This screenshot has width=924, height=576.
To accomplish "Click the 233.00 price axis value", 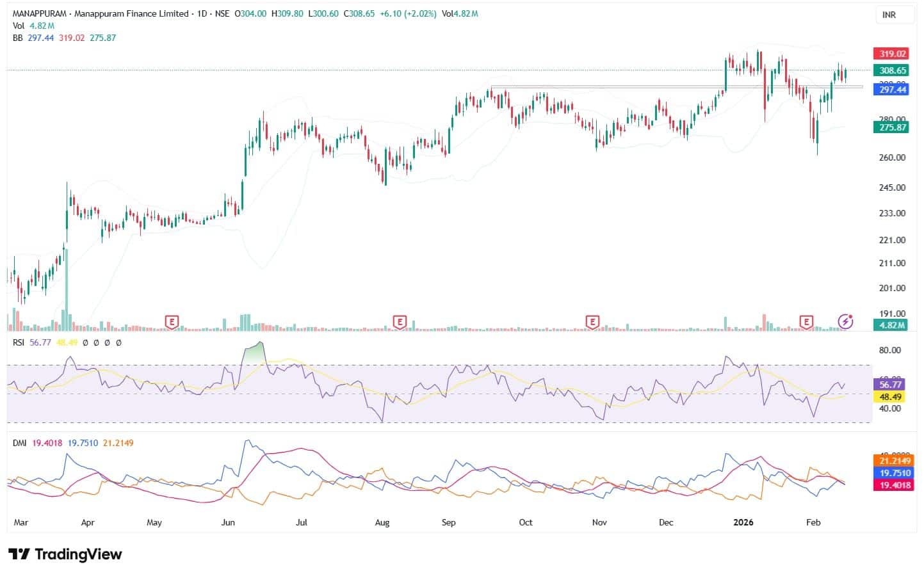I will tap(893, 213).
